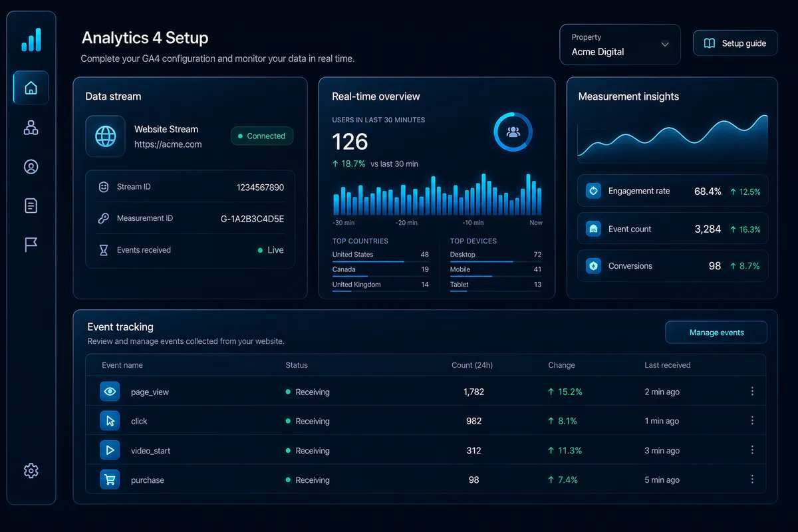The width and height of the screenshot is (798, 532).
Task: Open the flag sidebar icon
Action: (31, 245)
